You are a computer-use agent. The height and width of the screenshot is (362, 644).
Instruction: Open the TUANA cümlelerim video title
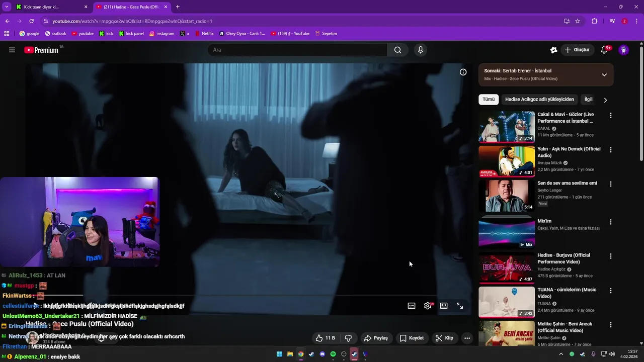(567, 293)
